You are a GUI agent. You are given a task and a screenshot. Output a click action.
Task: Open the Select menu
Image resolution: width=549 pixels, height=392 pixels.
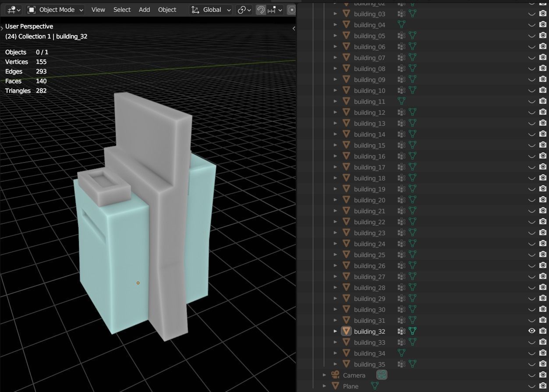click(122, 10)
